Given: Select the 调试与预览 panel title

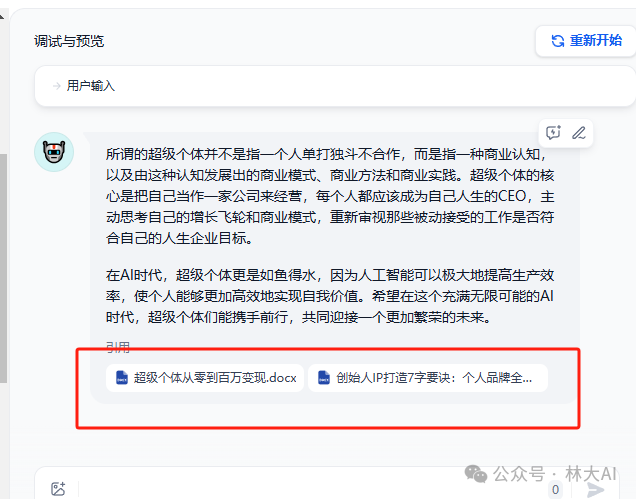Looking at the screenshot, I should (x=69, y=41).
